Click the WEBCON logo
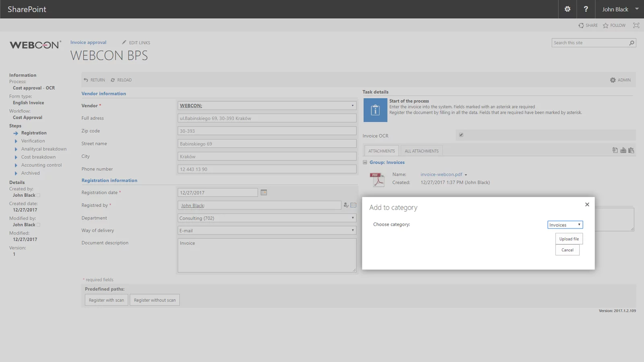 tap(35, 45)
